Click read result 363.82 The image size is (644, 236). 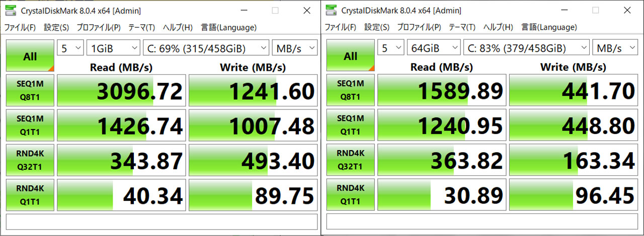(x=442, y=160)
